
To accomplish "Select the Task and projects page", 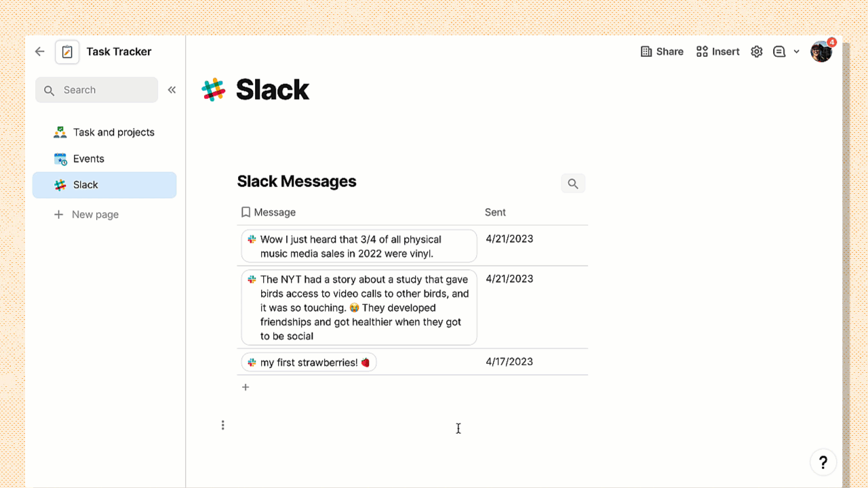I will click(x=113, y=131).
